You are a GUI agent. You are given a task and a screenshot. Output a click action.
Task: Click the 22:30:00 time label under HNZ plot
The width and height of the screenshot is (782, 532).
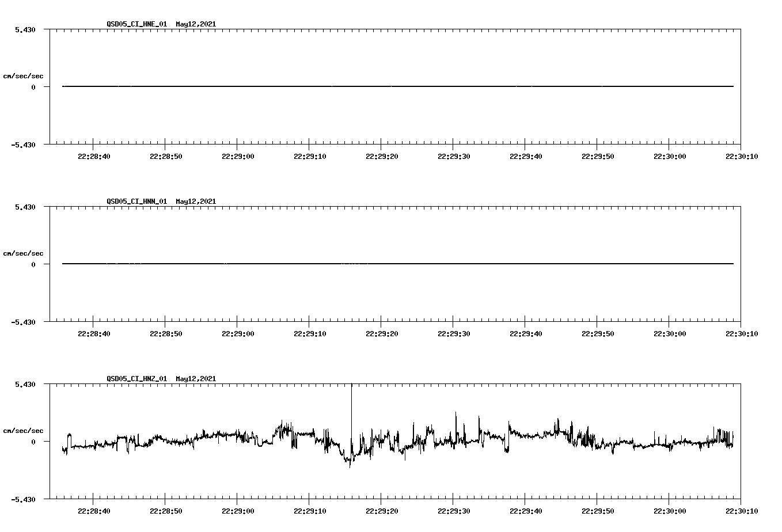click(x=670, y=511)
